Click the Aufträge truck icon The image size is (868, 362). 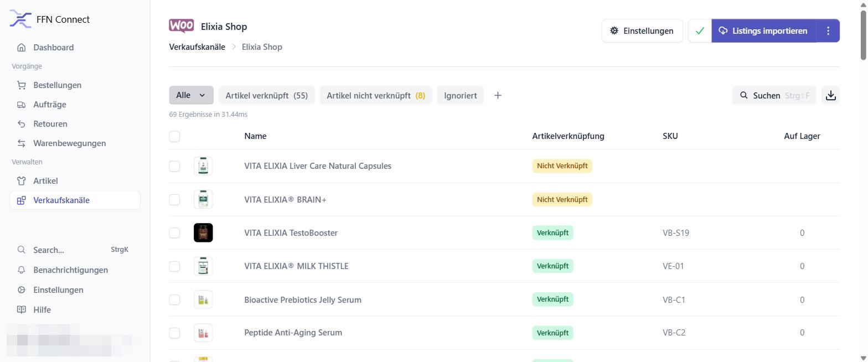21,105
